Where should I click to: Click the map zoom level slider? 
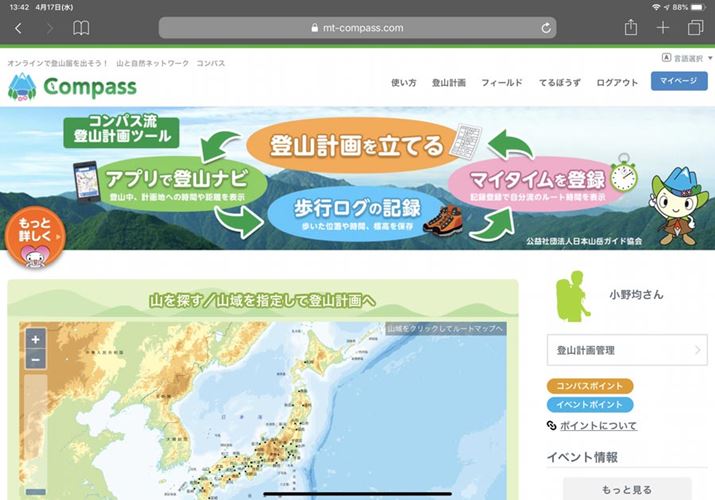click(36, 435)
